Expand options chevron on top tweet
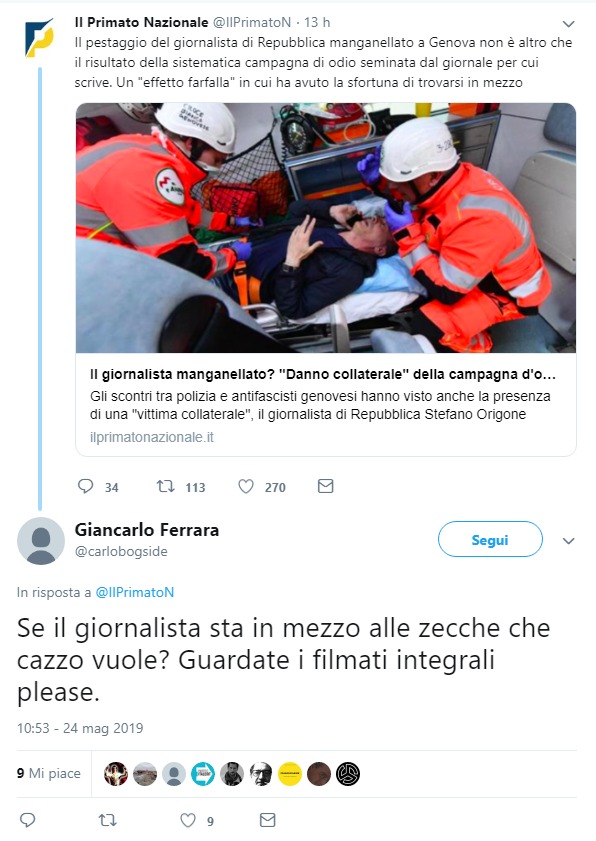 click(x=568, y=24)
